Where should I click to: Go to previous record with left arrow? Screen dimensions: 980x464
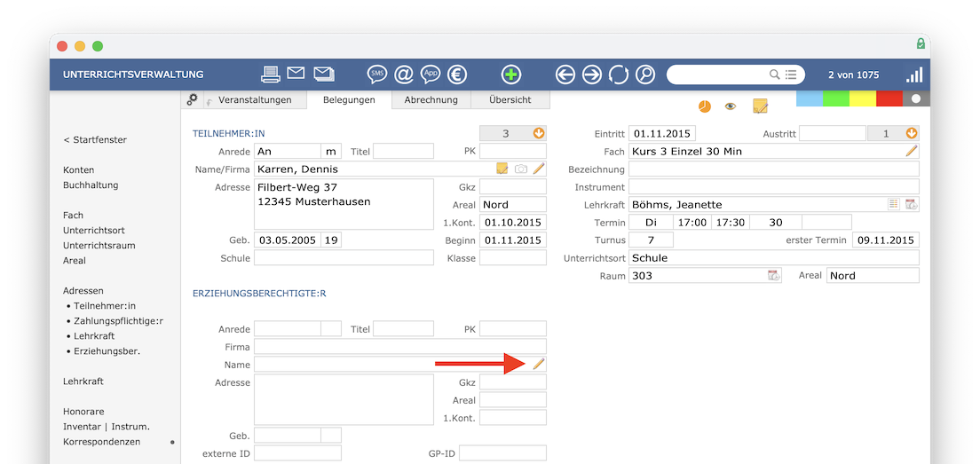(565, 75)
